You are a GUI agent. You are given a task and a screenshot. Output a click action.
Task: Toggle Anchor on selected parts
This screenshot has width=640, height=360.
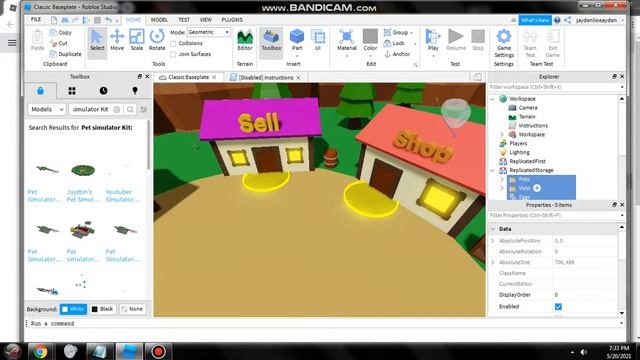(x=397, y=54)
